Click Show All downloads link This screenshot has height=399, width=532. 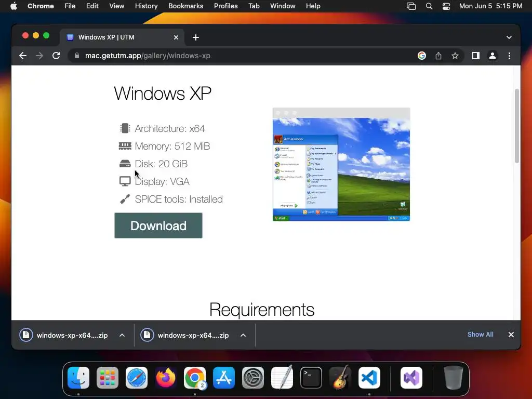481,335
